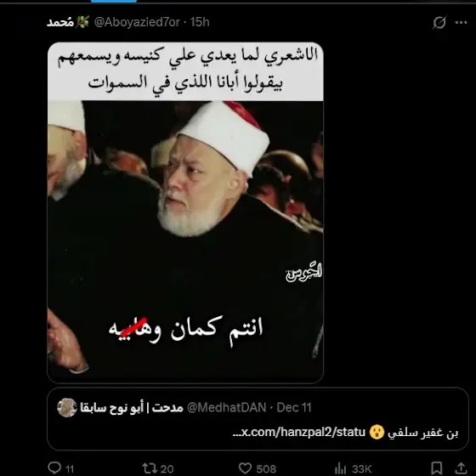Open the three-dot more options menu

[461, 22]
